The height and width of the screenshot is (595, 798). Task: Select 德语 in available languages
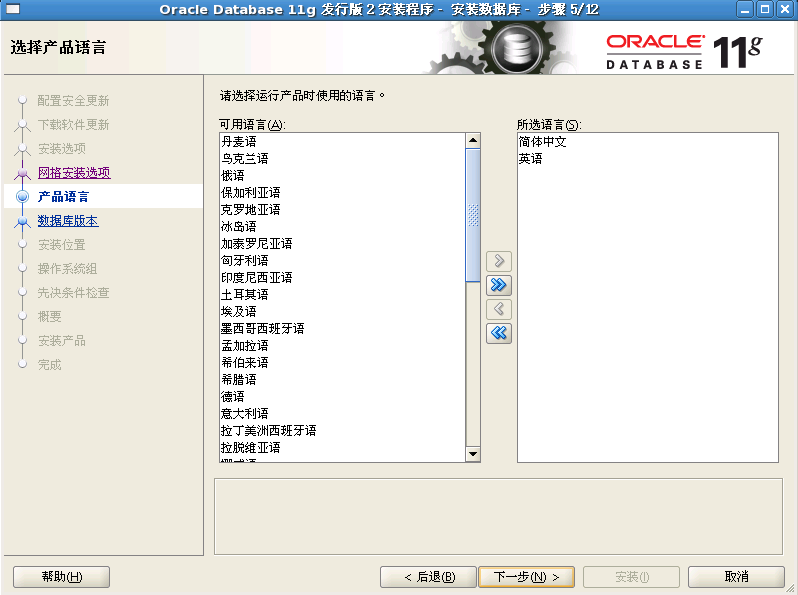pos(343,396)
